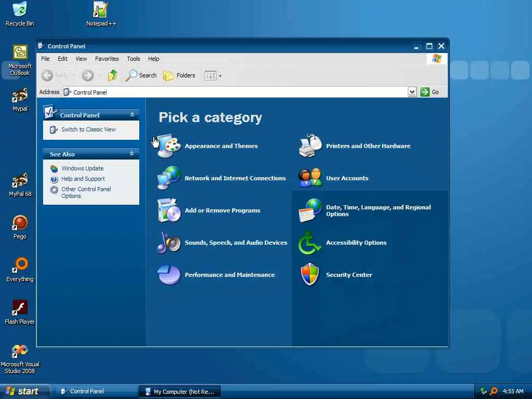The width and height of the screenshot is (532, 399).
Task: Click Control Panel taskbar button
Action: (96, 392)
